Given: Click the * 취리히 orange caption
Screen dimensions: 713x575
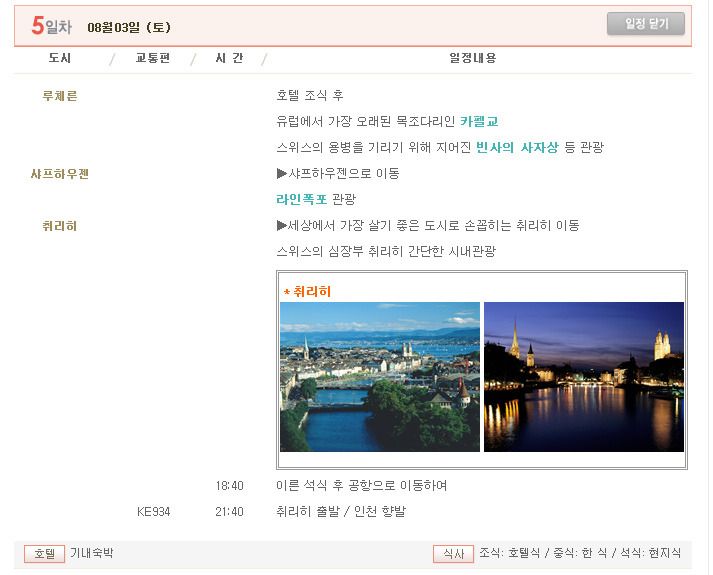Looking at the screenshot, I should [307, 291].
